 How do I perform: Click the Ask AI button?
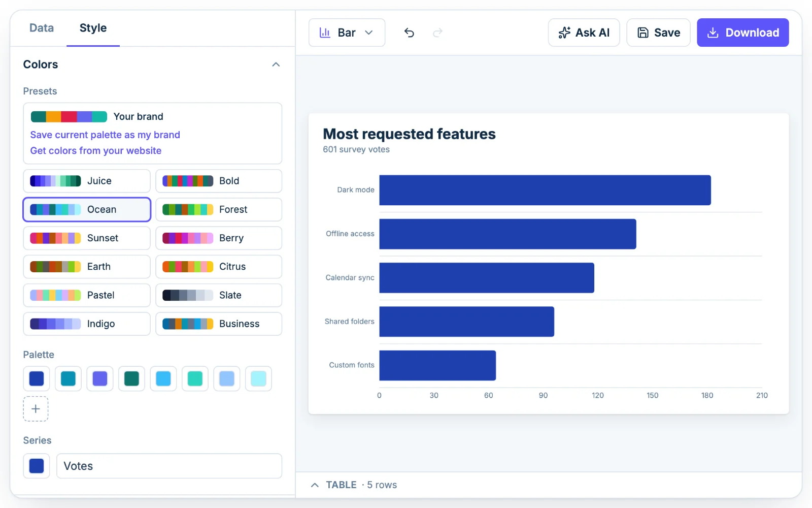tap(584, 33)
